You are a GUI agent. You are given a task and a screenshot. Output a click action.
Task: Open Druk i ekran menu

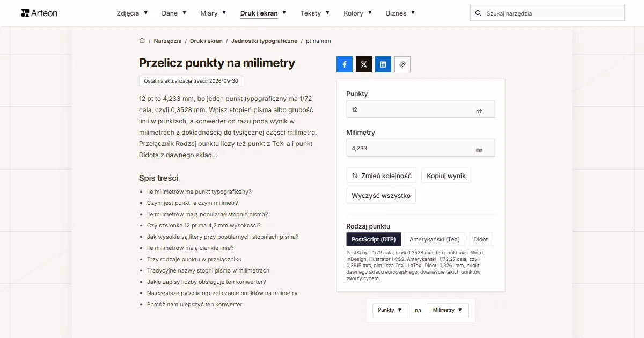click(263, 13)
